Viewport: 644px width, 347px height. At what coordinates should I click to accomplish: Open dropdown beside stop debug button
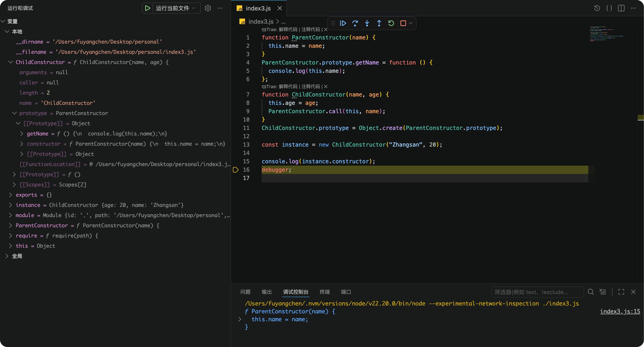pos(410,23)
